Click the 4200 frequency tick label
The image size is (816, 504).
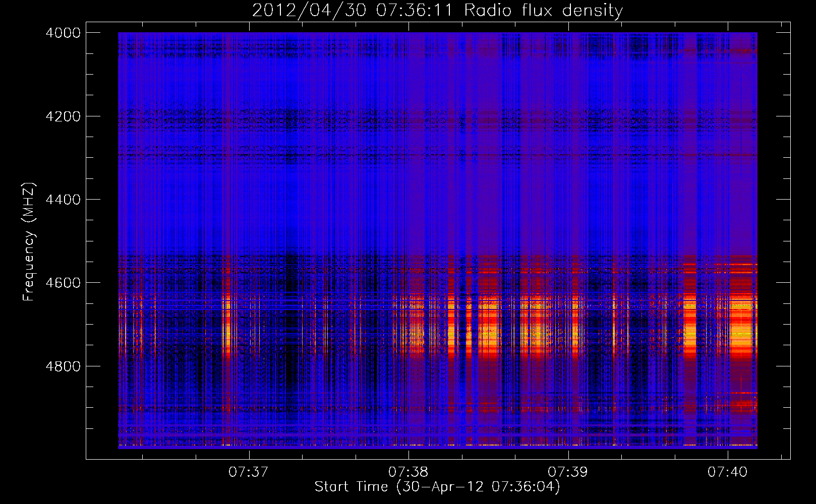pos(63,116)
